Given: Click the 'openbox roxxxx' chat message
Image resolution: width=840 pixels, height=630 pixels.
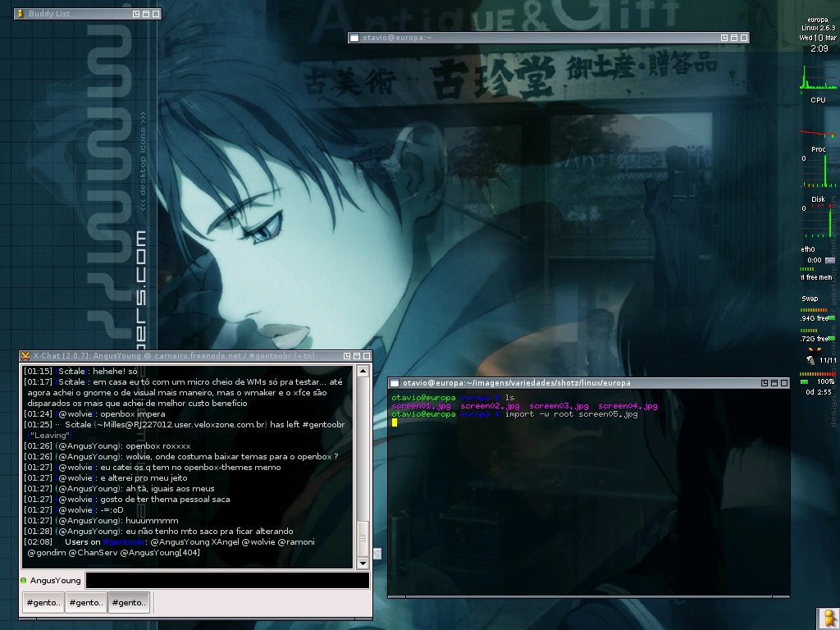Looking at the screenshot, I should pyautogui.click(x=158, y=446).
